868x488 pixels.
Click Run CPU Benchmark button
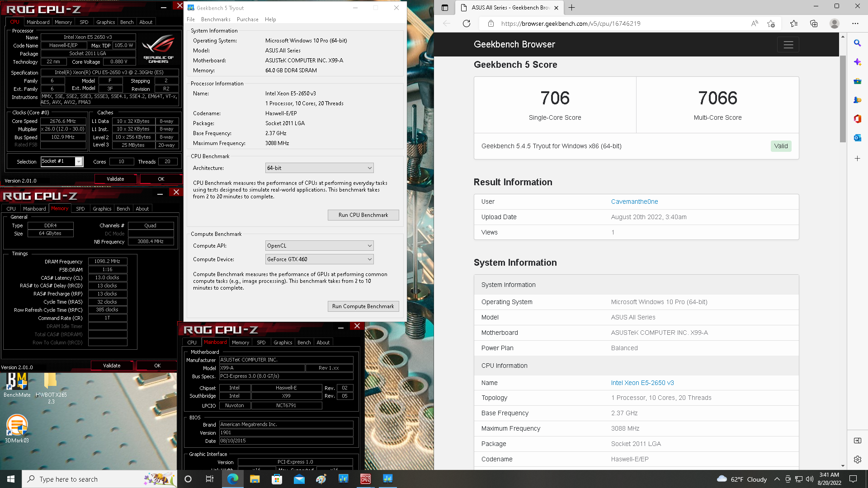tap(363, 215)
